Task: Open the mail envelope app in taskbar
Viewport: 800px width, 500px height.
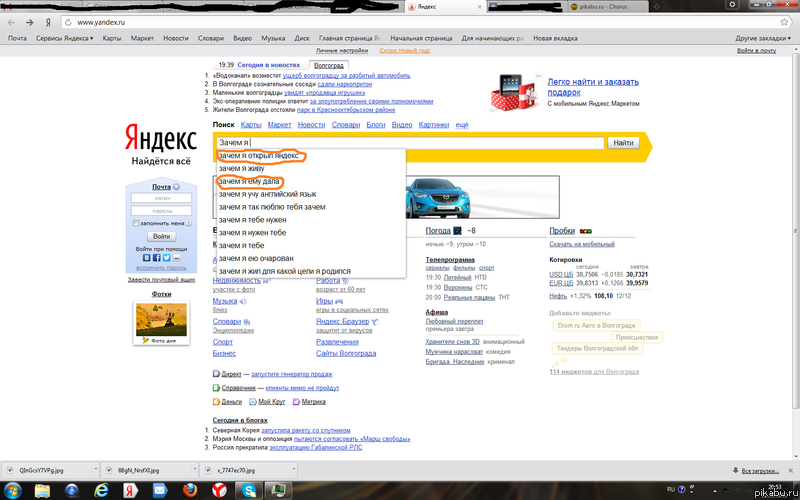Action: (161, 491)
